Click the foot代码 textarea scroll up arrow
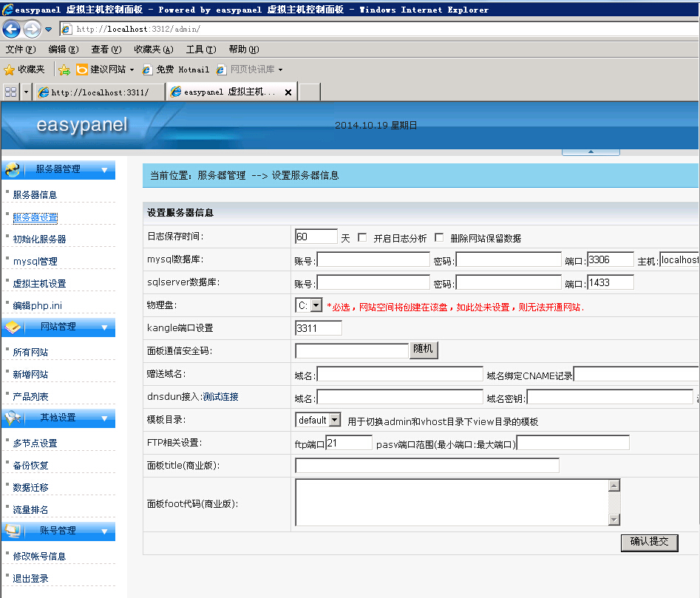The height and width of the screenshot is (598, 700). pyautogui.click(x=614, y=486)
